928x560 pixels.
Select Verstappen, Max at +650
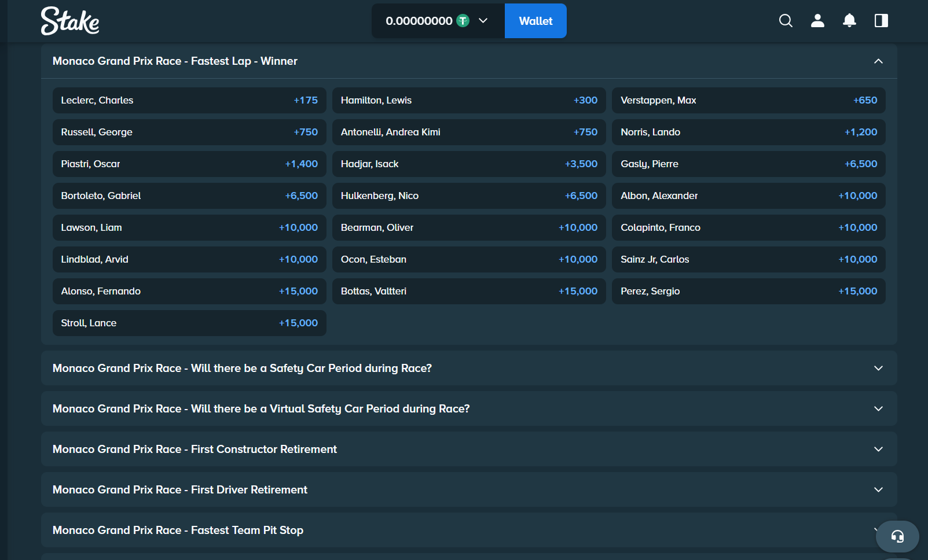tap(749, 100)
